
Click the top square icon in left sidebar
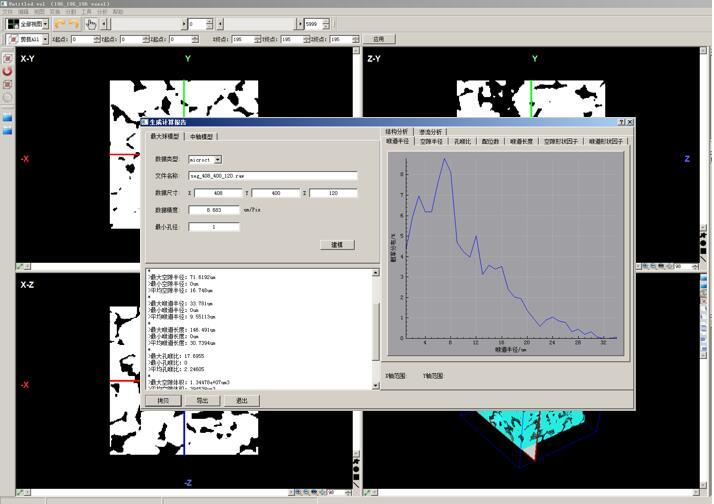(x=8, y=59)
